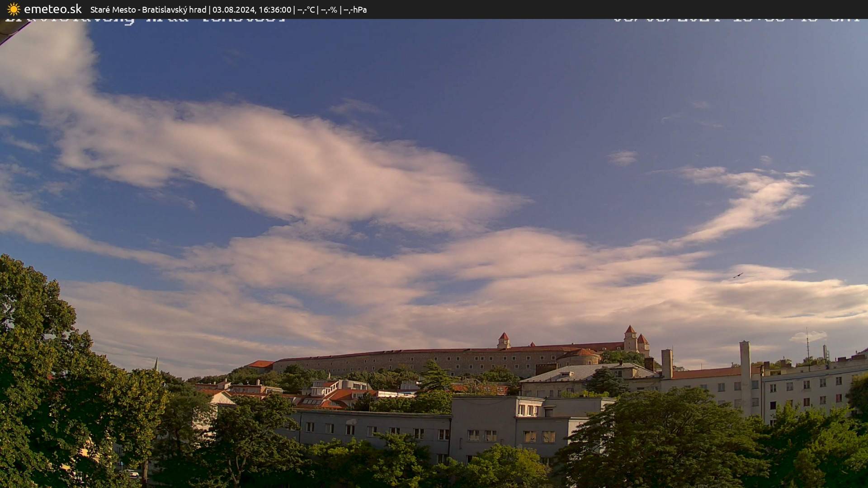The image size is (868, 488).
Task: Click the white car at the bottom left
Action: click(x=132, y=473)
